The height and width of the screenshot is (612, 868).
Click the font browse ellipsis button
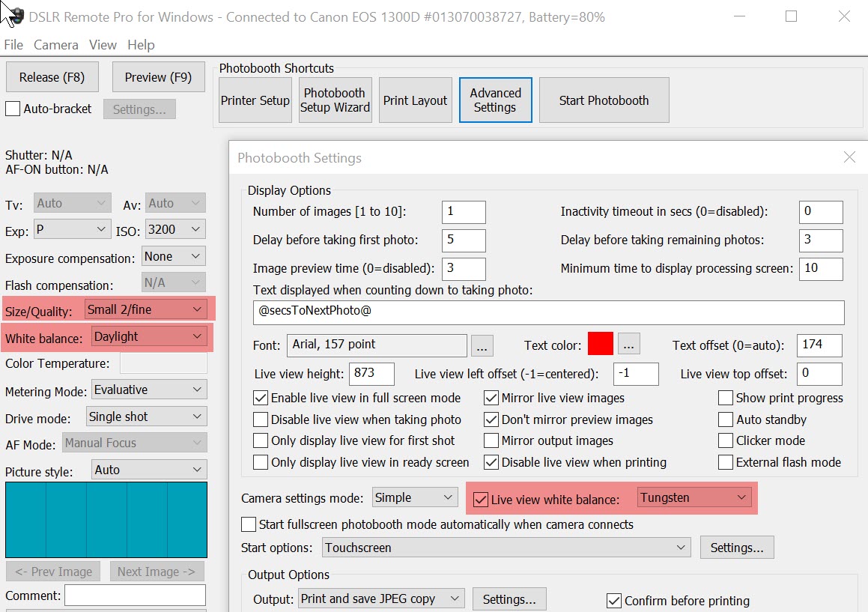click(x=482, y=346)
